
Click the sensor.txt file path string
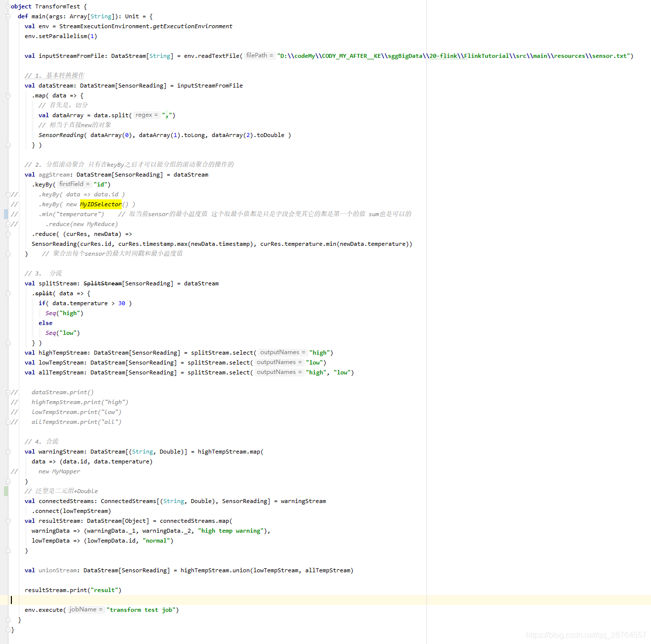(454, 56)
